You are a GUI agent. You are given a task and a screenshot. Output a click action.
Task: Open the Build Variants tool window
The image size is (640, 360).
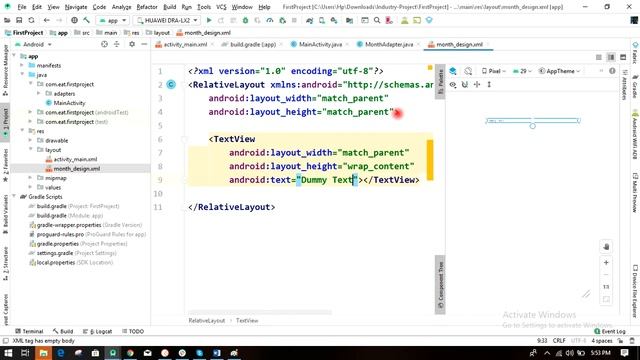point(5,214)
